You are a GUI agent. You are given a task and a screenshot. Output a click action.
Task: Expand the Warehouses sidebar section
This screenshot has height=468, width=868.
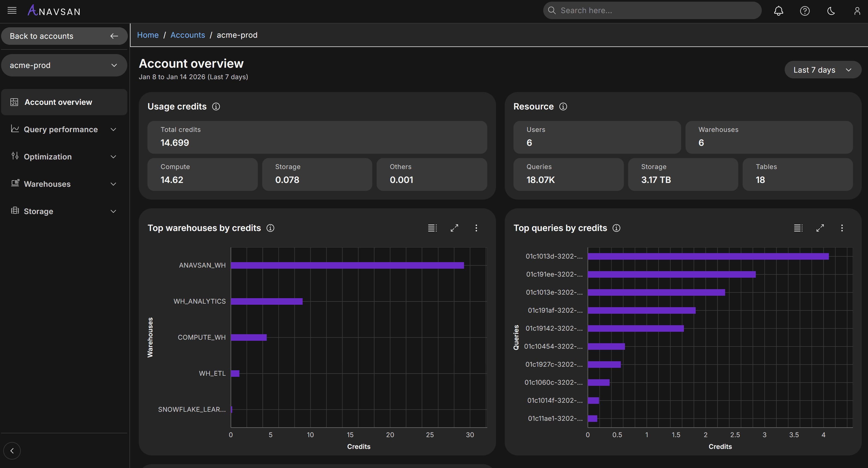(64, 184)
